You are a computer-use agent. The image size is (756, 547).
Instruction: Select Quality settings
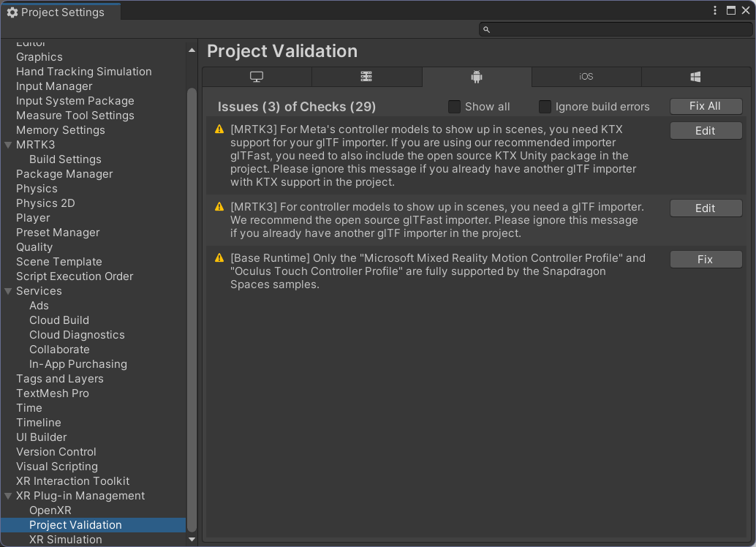pos(34,247)
